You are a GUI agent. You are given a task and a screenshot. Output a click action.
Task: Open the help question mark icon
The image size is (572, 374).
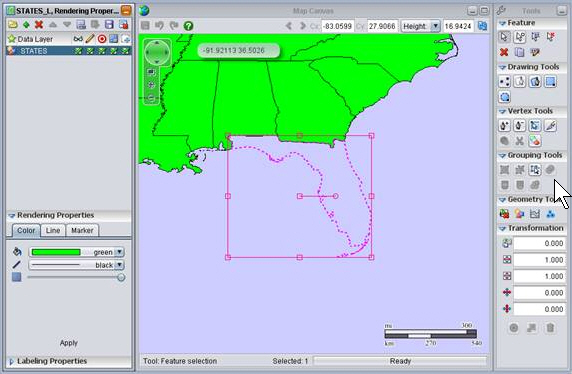click(x=188, y=26)
